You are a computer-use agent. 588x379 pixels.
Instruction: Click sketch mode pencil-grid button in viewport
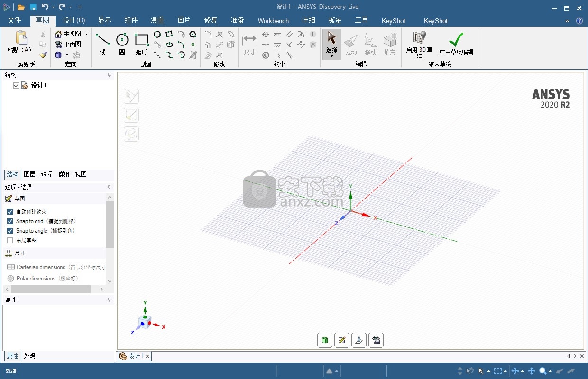[342, 340]
